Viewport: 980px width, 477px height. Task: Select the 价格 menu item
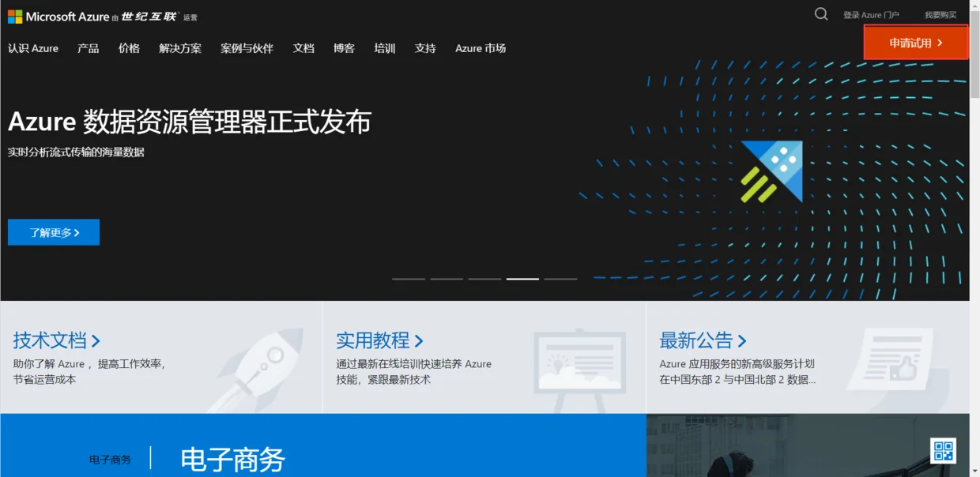(129, 48)
